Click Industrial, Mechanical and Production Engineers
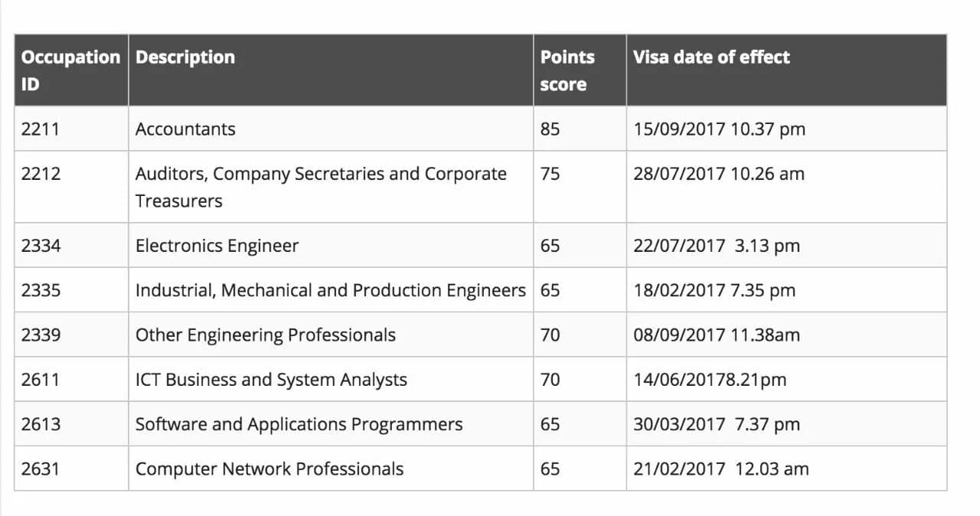This screenshot has width=980, height=516. (331, 290)
